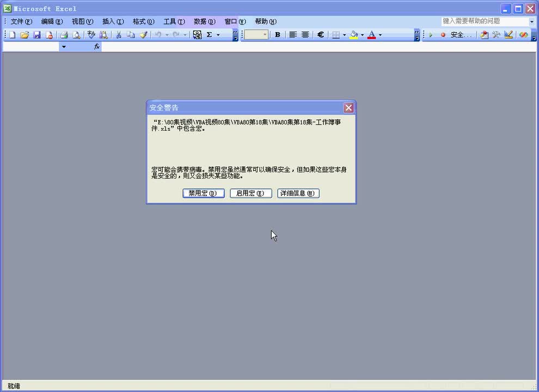Image resolution: width=539 pixels, height=392 pixels.
Task: Expand the fill color dropdown arrow
Action: coord(362,35)
